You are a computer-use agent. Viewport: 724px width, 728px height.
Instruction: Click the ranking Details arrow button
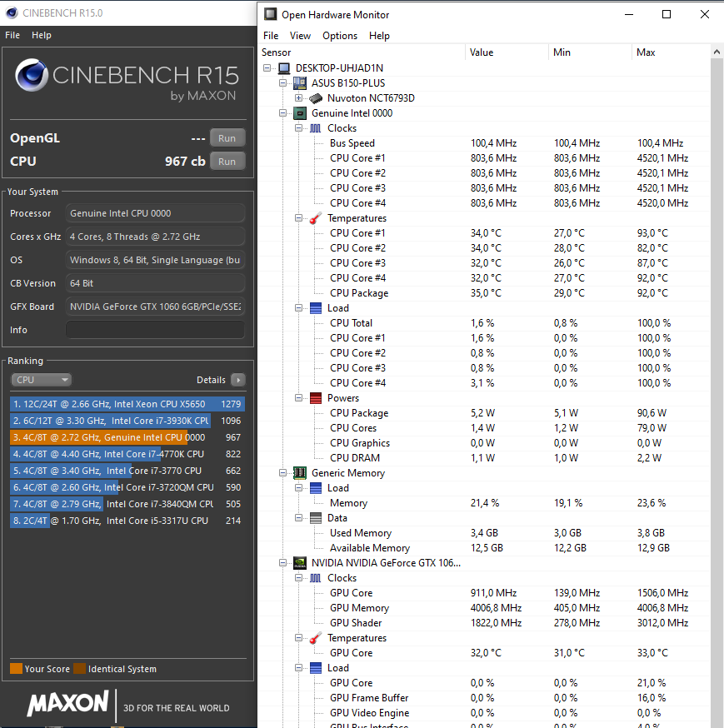[x=238, y=380]
